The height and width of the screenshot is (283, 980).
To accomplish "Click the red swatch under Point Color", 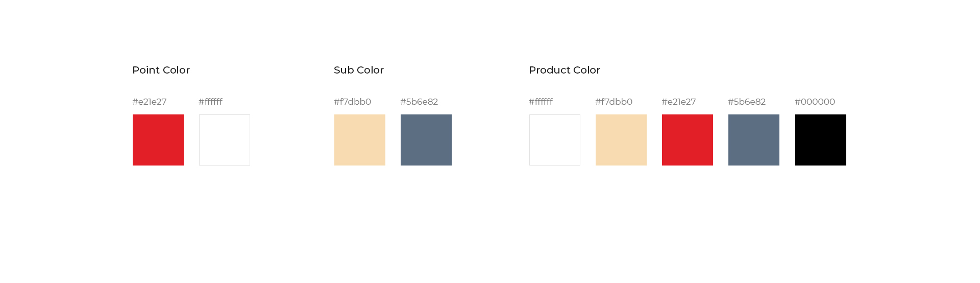I will click(158, 140).
